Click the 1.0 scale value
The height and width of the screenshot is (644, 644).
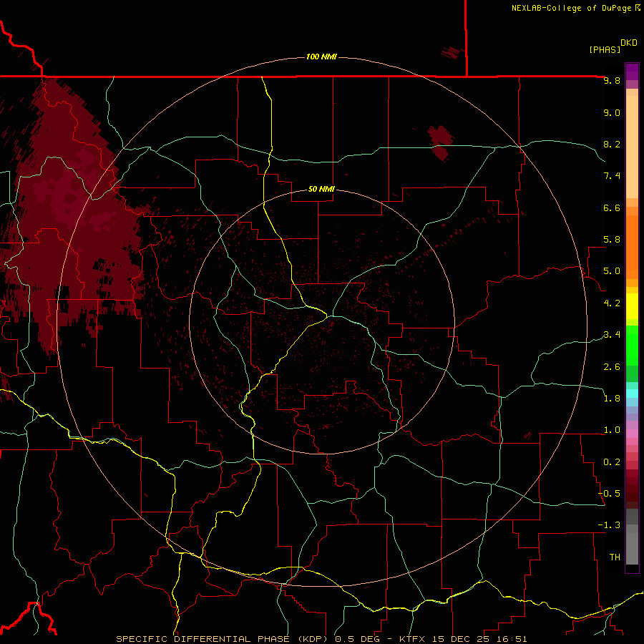612,430
